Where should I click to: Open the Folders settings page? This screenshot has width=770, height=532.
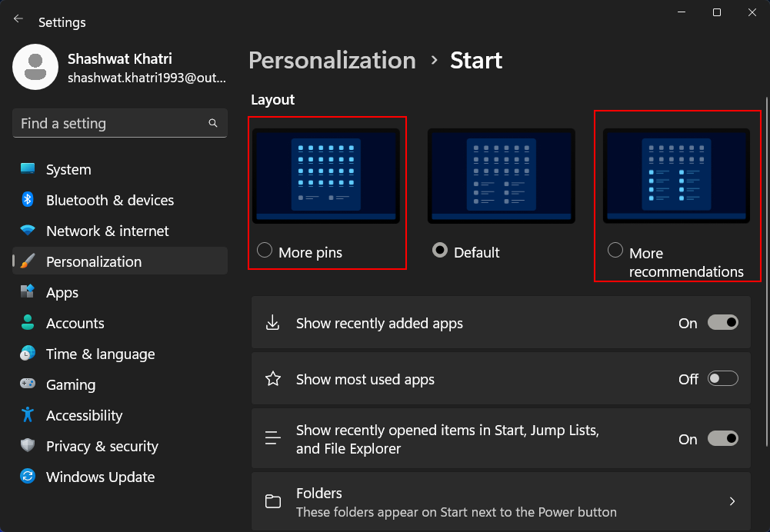pos(501,500)
